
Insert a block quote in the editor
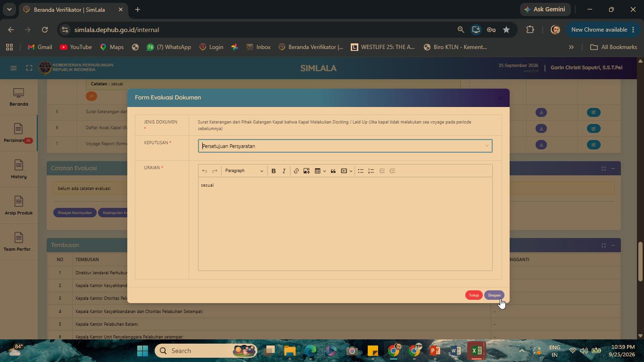tap(333, 171)
